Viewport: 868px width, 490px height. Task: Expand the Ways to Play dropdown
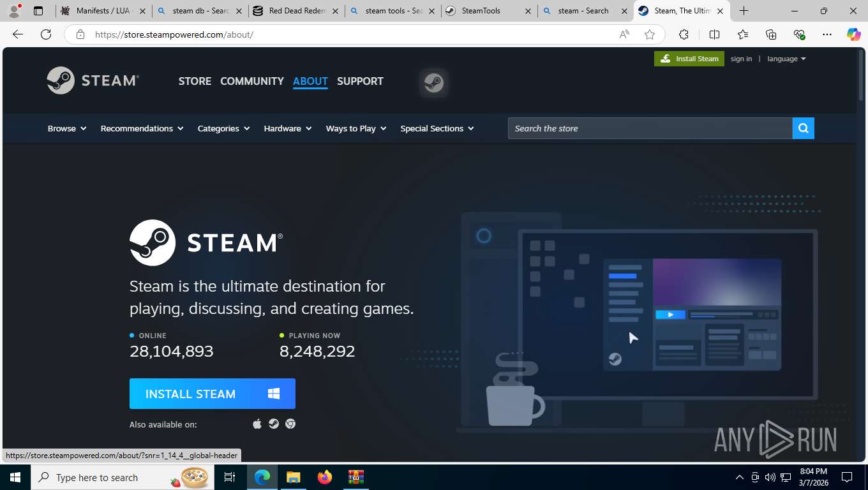[356, 128]
